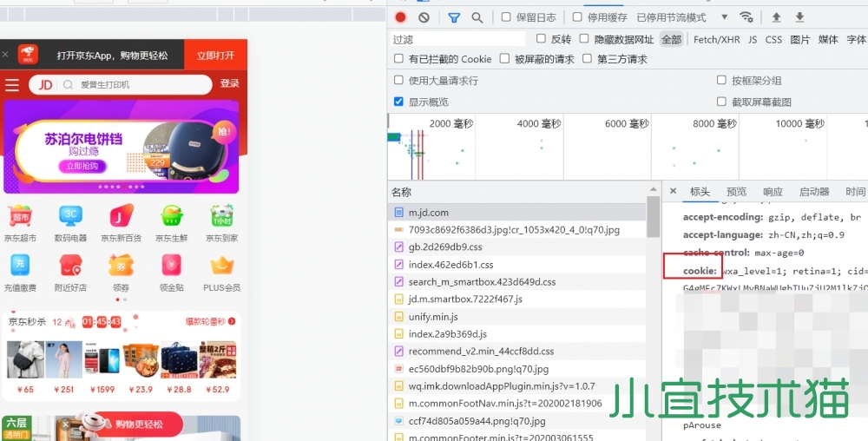This screenshot has height=441, width=868.
Task: Click the 名称 column sort arrow
Action: 654,190
